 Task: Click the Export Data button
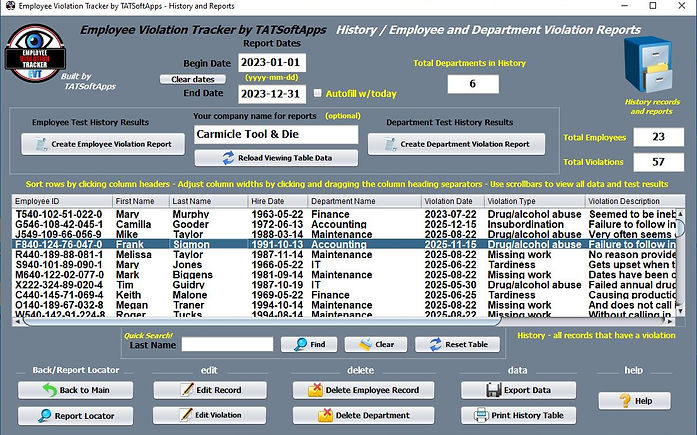tap(518, 390)
